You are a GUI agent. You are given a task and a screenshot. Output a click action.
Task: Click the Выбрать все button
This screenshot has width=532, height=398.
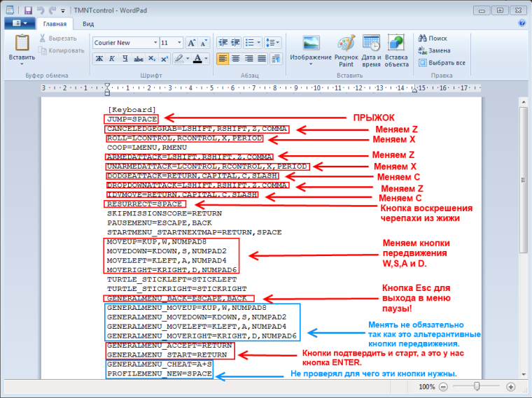point(442,63)
